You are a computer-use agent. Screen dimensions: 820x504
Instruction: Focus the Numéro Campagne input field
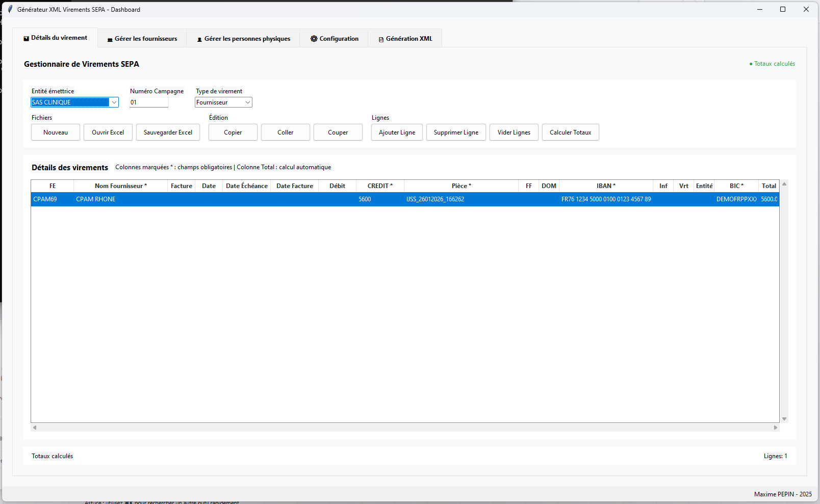(148, 102)
